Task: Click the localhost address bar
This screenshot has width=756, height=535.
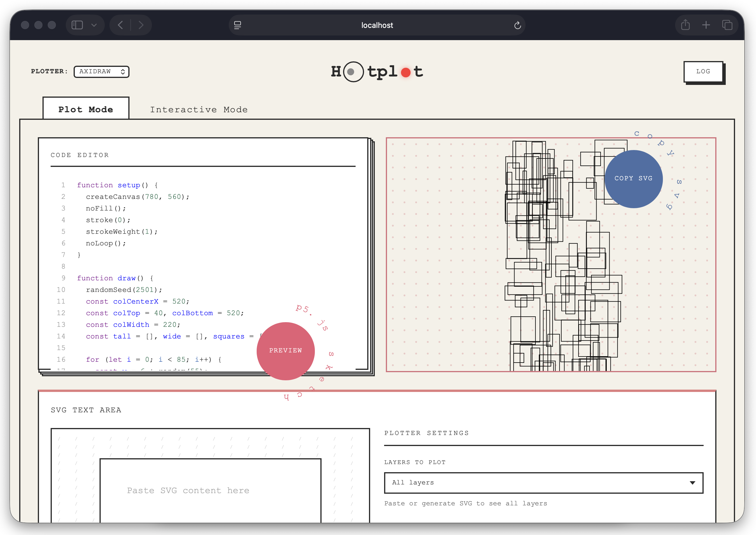Action: (x=377, y=25)
